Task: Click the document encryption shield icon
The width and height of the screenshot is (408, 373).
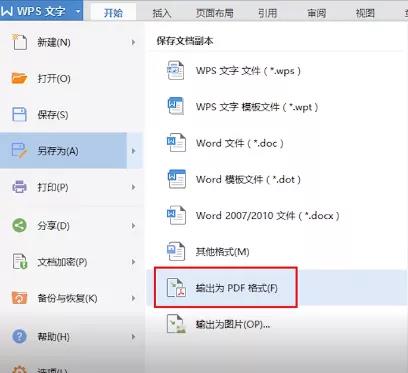Action: (x=20, y=261)
